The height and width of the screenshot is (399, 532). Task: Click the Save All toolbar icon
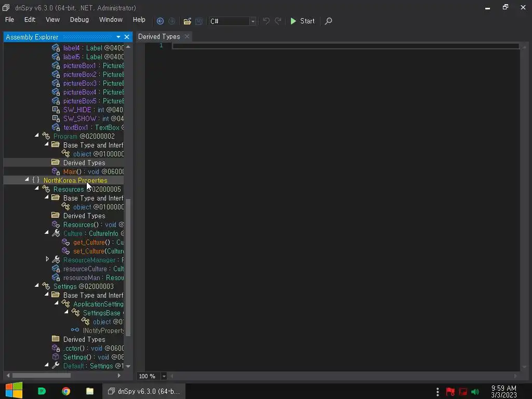click(x=199, y=21)
